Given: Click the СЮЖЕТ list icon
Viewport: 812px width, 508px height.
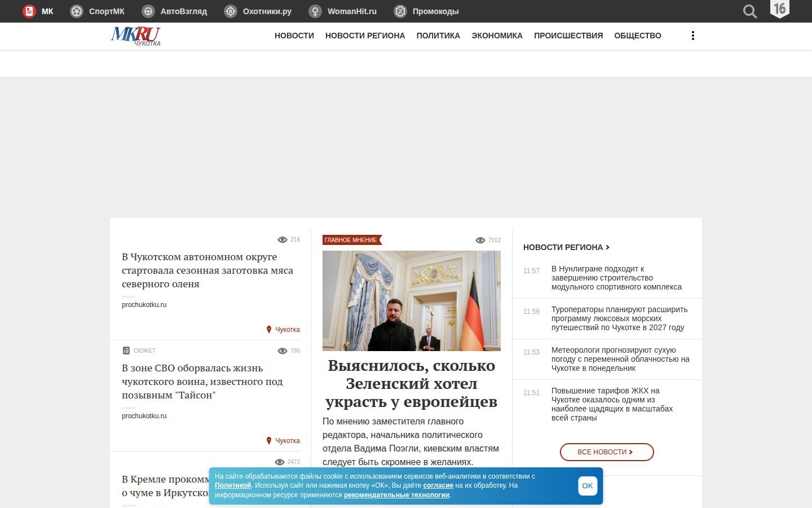Looking at the screenshot, I should click(x=126, y=351).
